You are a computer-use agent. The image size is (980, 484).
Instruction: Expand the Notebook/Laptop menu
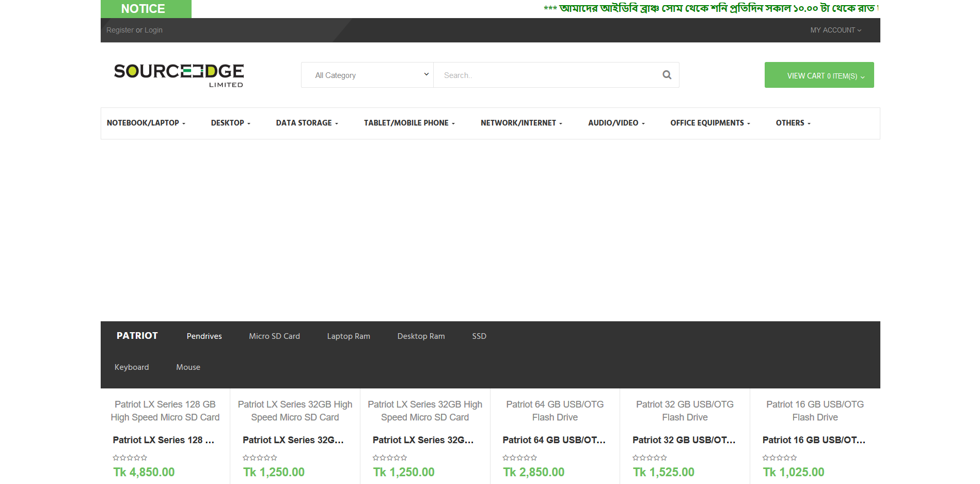146,123
